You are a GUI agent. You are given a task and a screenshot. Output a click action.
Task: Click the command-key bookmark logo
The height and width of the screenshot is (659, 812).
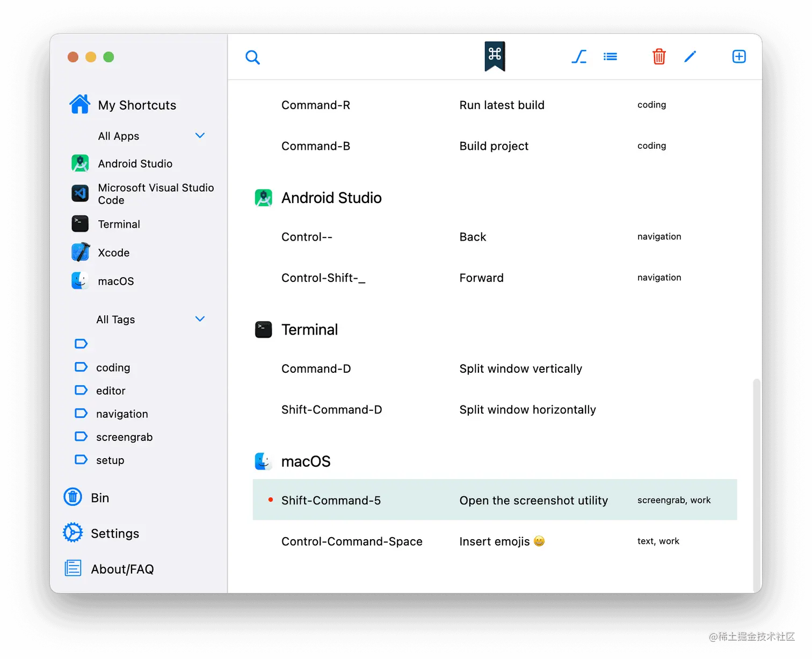(495, 56)
